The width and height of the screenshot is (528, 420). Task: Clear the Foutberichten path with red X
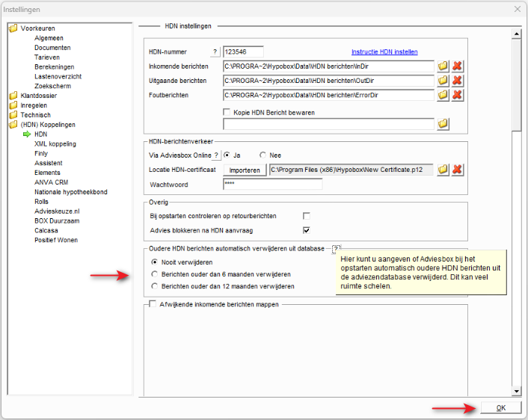[x=457, y=95]
